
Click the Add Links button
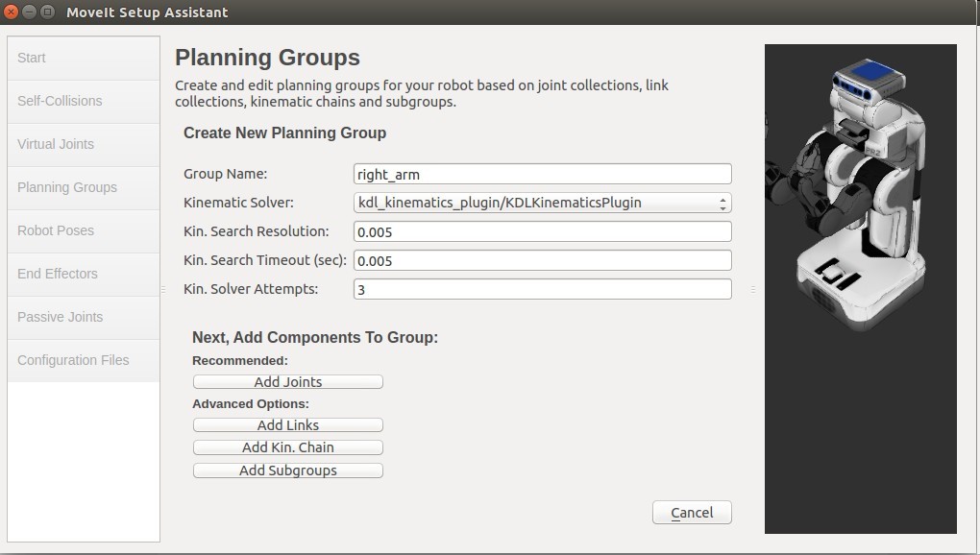(x=287, y=425)
